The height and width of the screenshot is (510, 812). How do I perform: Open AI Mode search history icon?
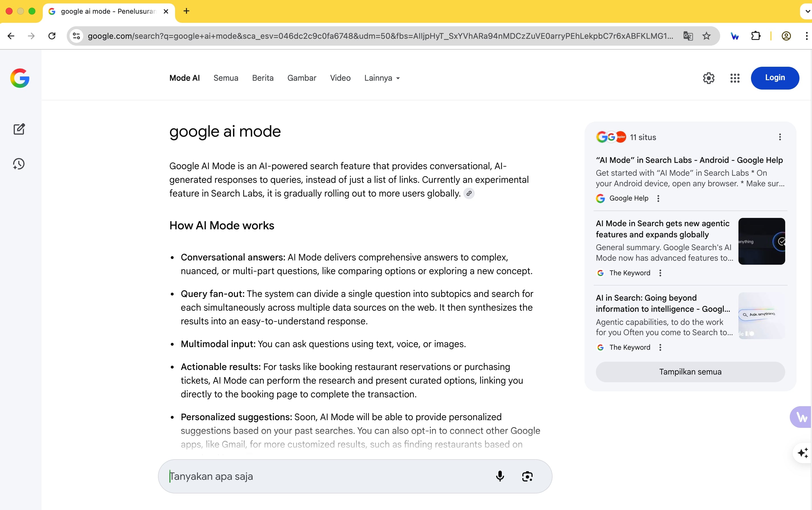19,164
